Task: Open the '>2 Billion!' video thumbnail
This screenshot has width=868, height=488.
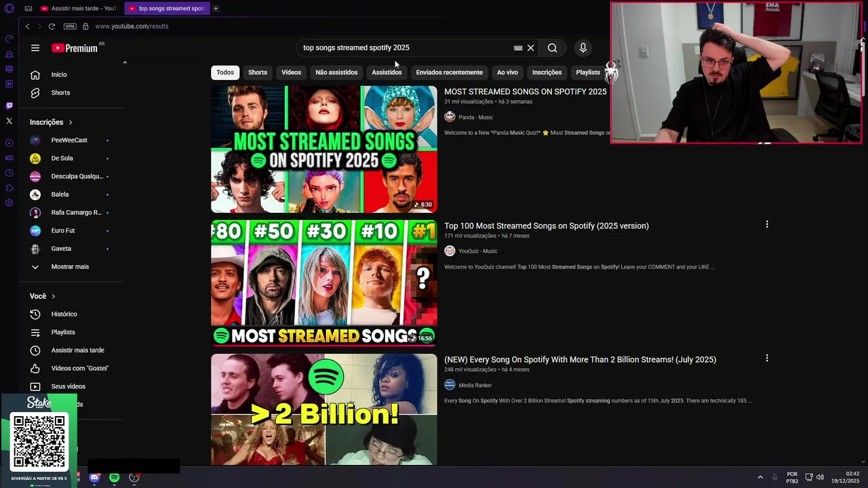Action: tap(324, 409)
